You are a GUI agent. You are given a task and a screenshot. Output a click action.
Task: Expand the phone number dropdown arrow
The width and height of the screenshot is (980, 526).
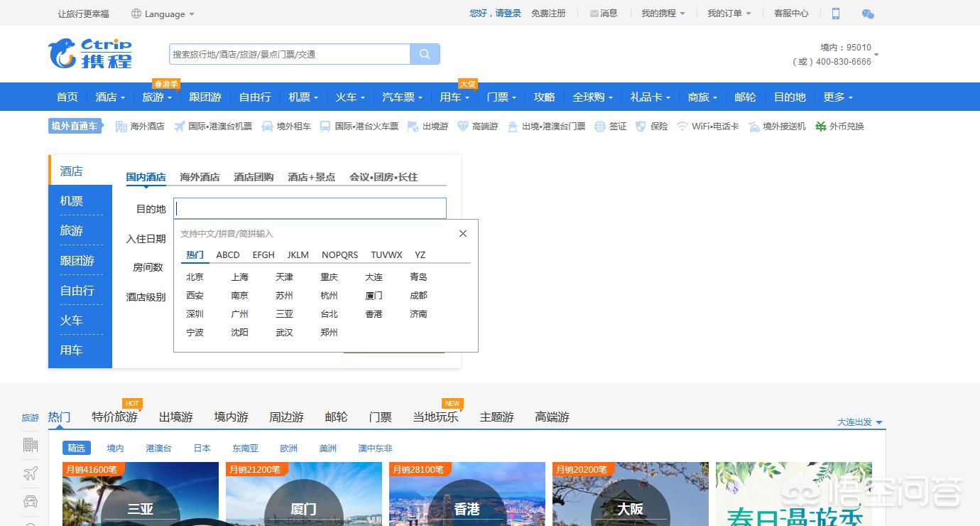tap(876, 55)
